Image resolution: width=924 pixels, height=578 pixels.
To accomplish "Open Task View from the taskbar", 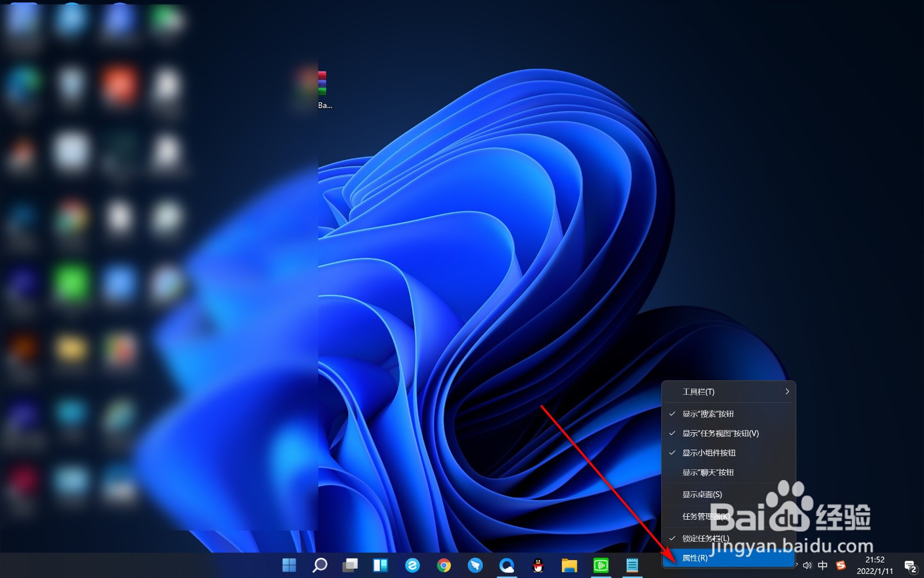I will tap(350, 565).
